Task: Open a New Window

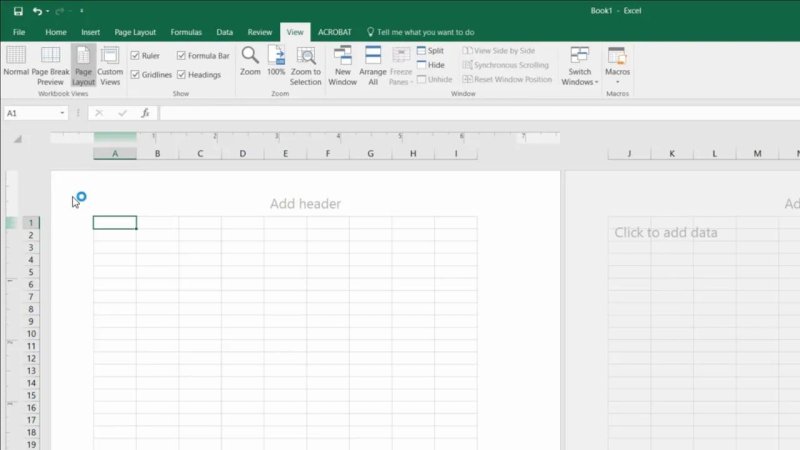Action: tap(342, 66)
